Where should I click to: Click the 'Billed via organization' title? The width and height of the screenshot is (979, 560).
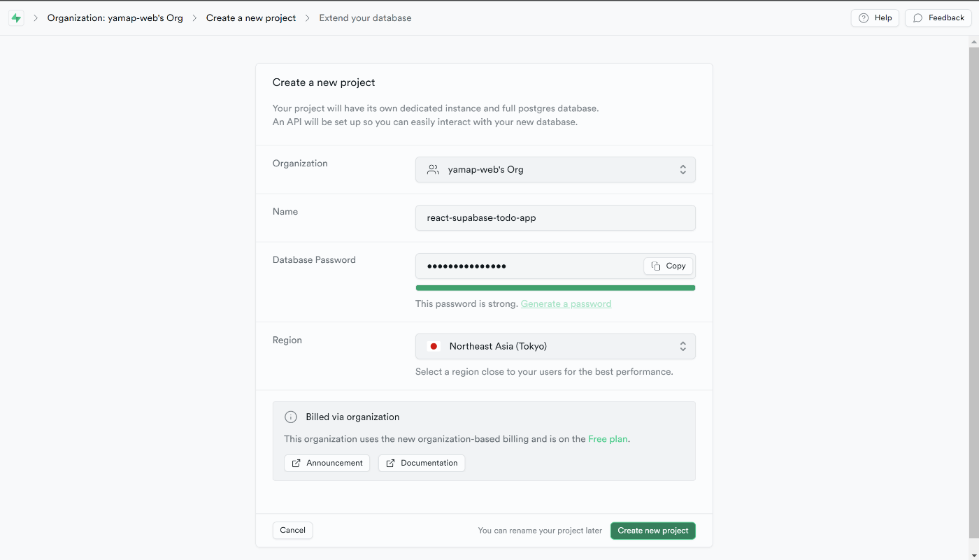click(x=352, y=417)
